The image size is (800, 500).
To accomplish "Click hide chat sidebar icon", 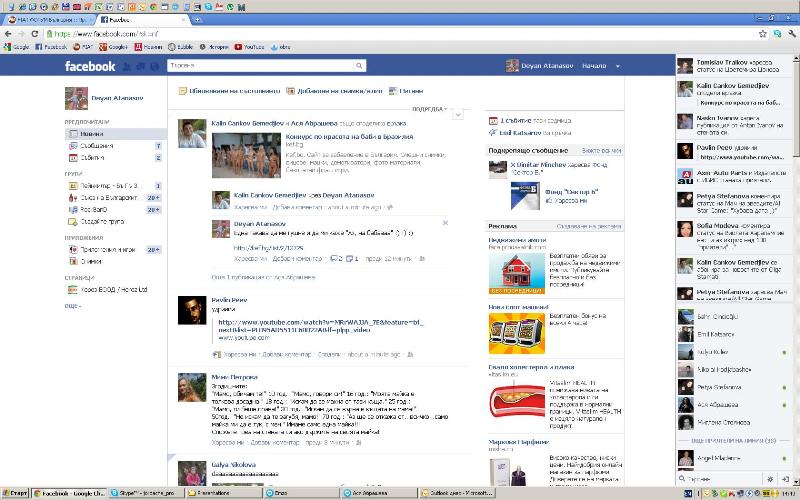I will tap(785, 479).
